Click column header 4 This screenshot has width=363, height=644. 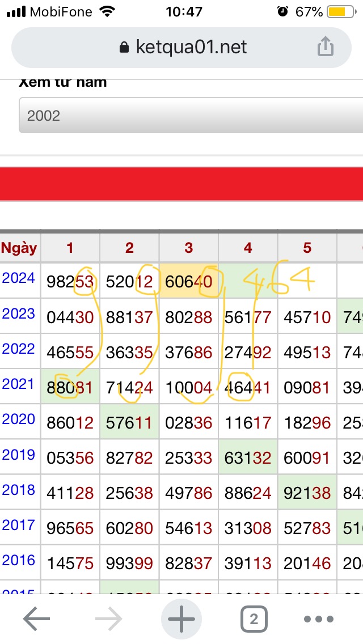248,248
